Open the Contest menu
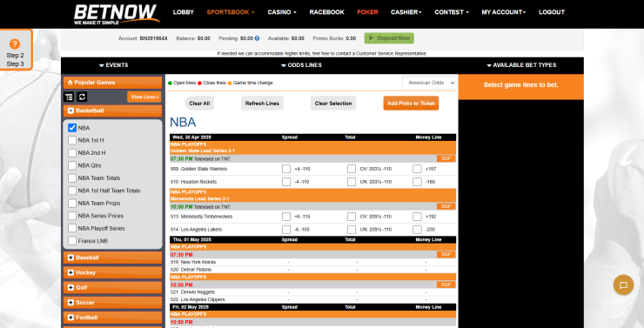 click(452, 12)
